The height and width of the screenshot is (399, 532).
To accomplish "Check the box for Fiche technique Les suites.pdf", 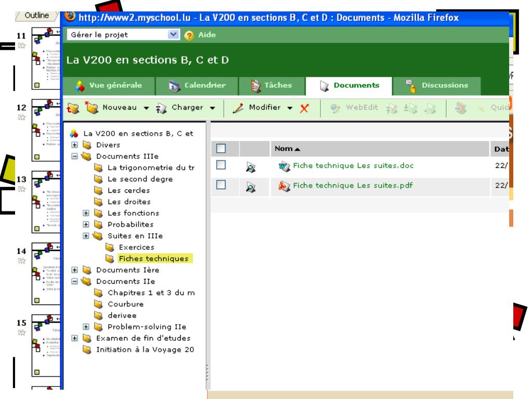I will coord(221,185).
